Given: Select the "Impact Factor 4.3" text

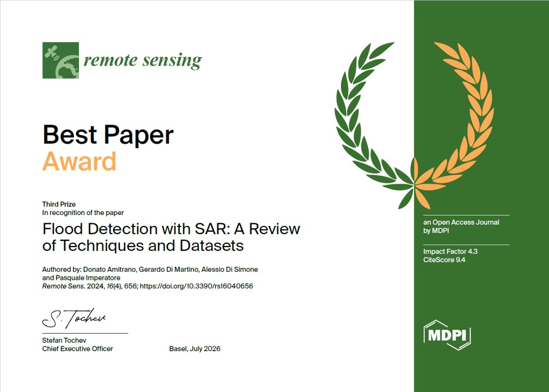Looking at the screenshot, I should point(450,252).
